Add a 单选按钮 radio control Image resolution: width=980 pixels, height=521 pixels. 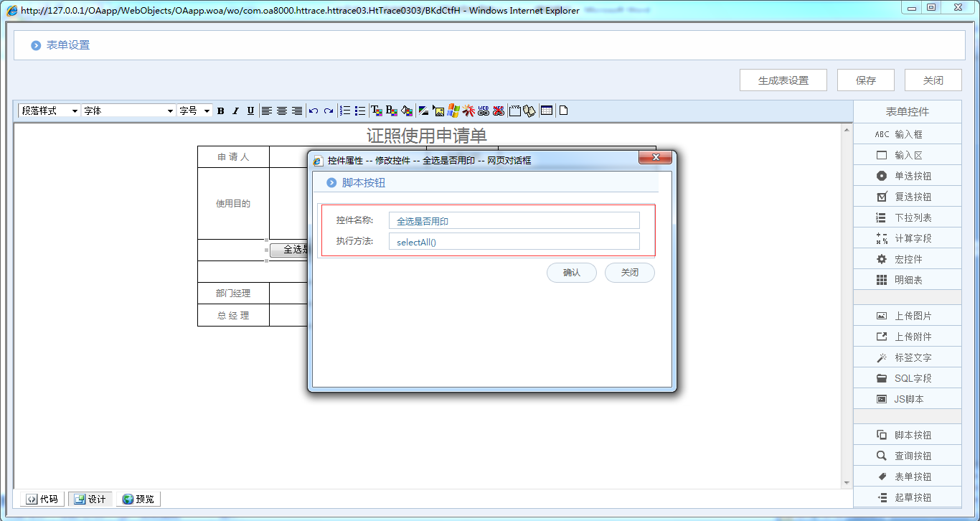click(907, 176)
